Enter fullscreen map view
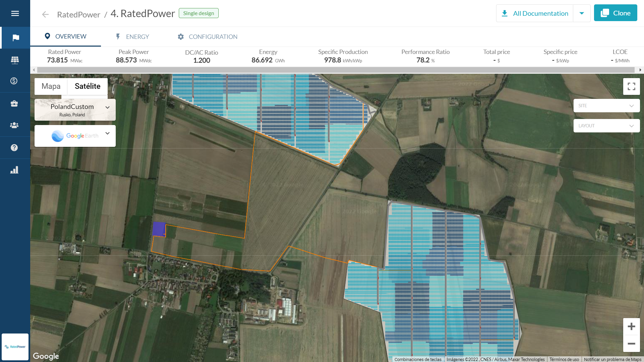Screen dimensions: 644x362 (631, 86)
